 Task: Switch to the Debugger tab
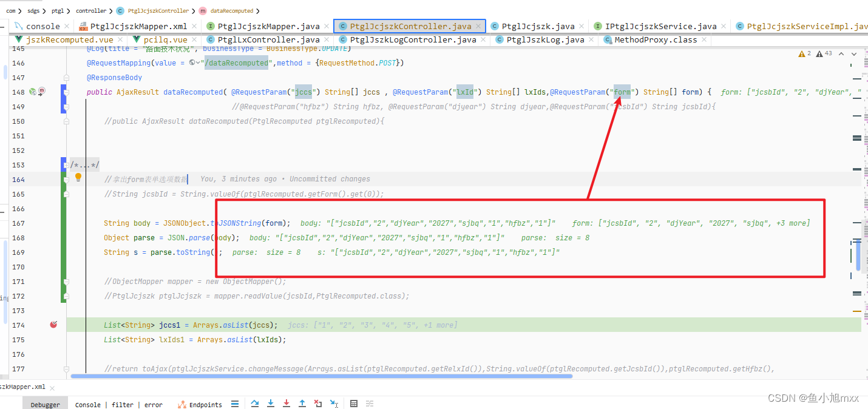point(46,404)
